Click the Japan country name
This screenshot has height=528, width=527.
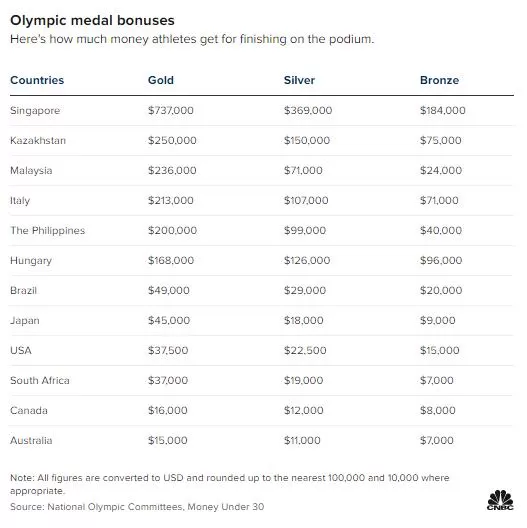point(25,321)
